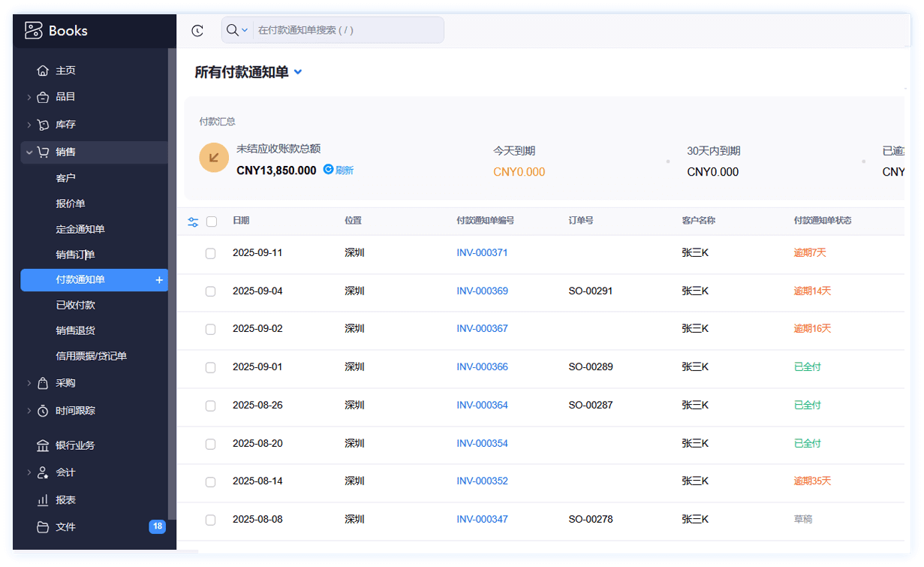Viewport: 924px width, 567px height.
Task: Click the search magnifier icon
Action: (233, 30)
